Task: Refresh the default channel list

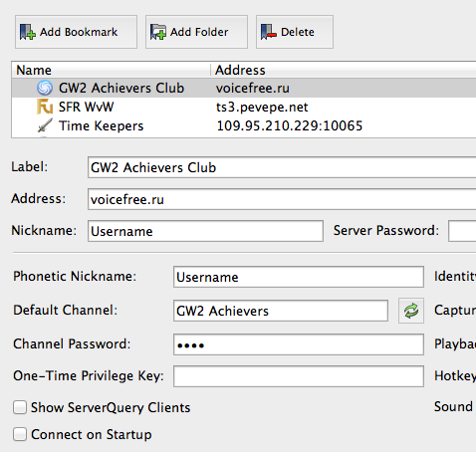Action: [x=411, y=311]
